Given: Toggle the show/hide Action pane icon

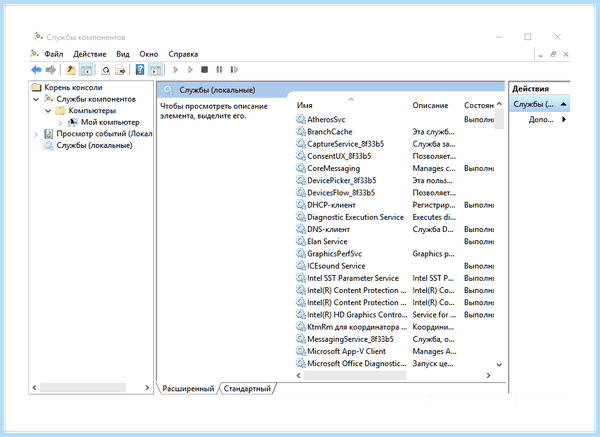Looking at the screenshot, I should point(155,70).
